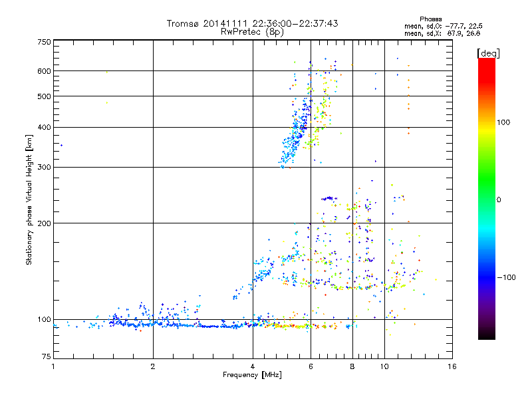Image resolution: width=532 pixels, height=399 pixels.
Task: Click the colorbar tick label "-100"
Action: [x=506, y=277]
